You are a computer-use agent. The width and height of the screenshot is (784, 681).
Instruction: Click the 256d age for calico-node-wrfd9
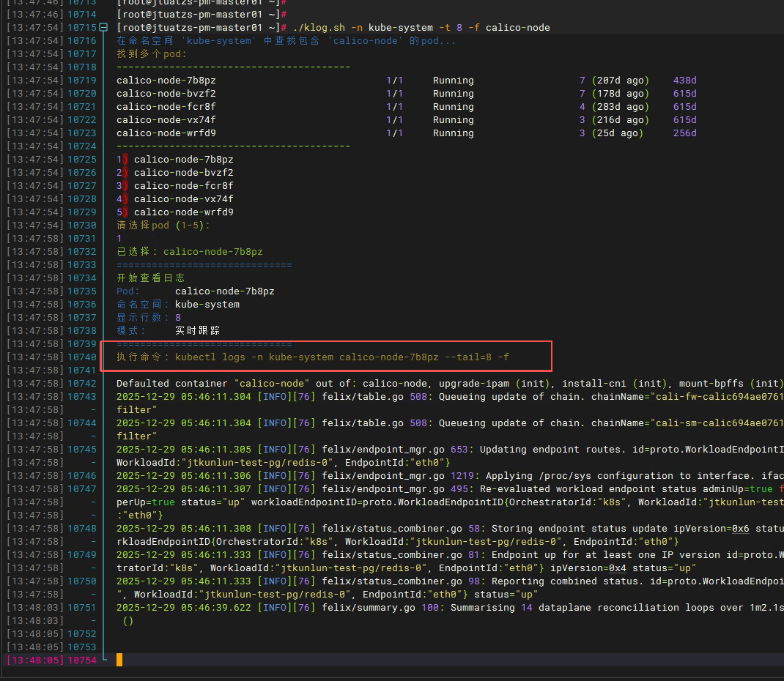click(x=684, y=133)
